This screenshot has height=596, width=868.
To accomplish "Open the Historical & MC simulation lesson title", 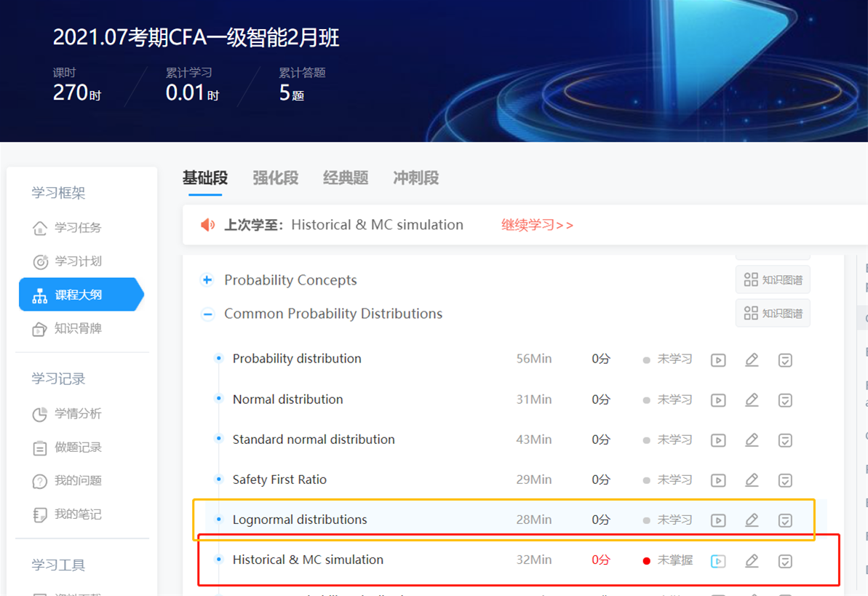I will (x=308, y=560).
